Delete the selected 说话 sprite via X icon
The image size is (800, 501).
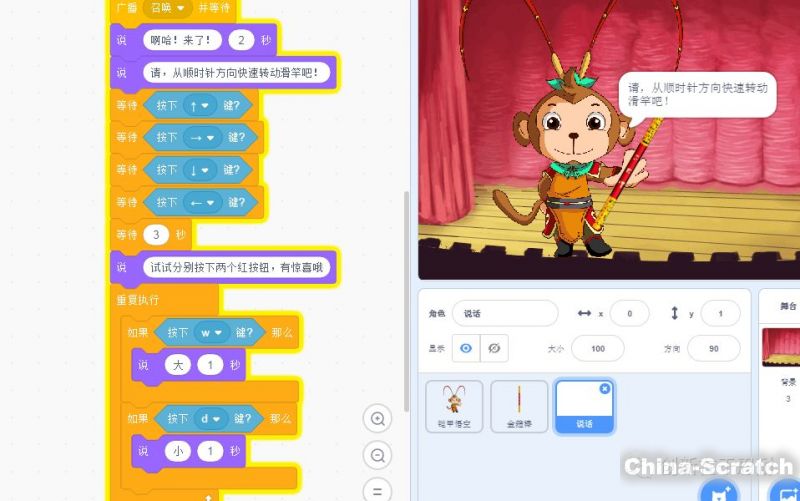[x=604, y=388]
